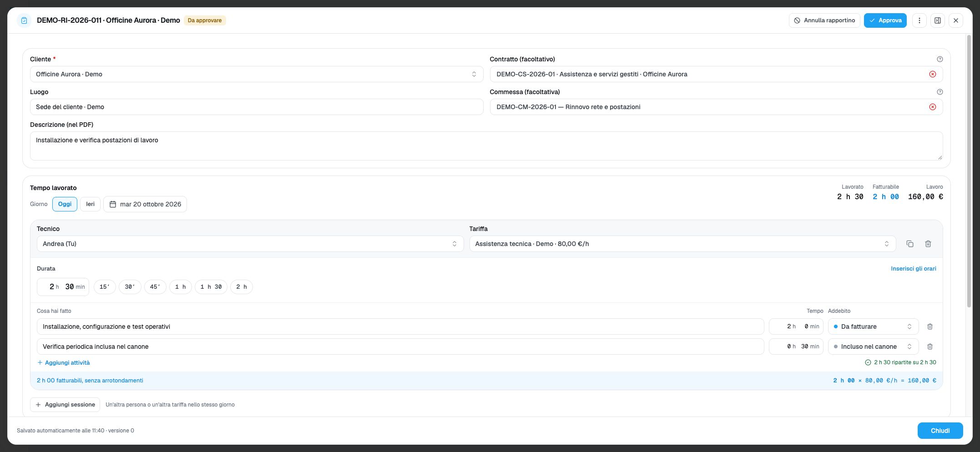The width and height of the screenshot is (980, 452).
Task: Clear the Contratto field with red X
Action: 932,74
